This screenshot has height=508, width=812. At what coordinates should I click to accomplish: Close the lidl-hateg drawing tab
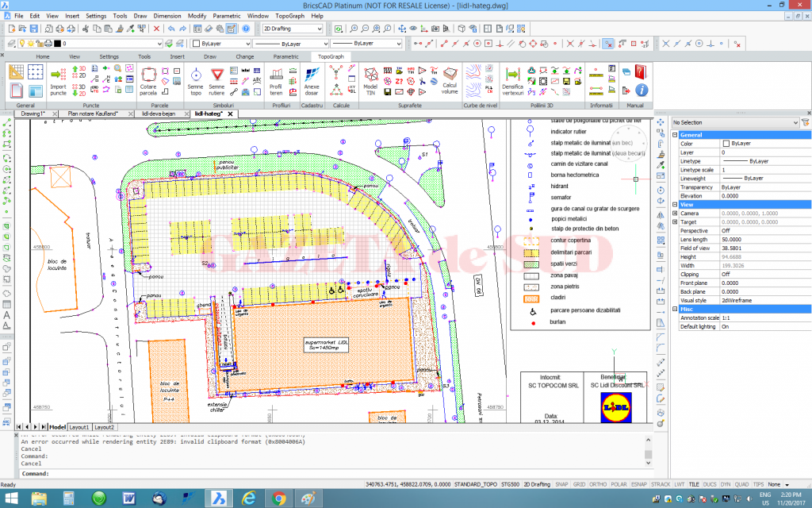[x=231, y=114]
